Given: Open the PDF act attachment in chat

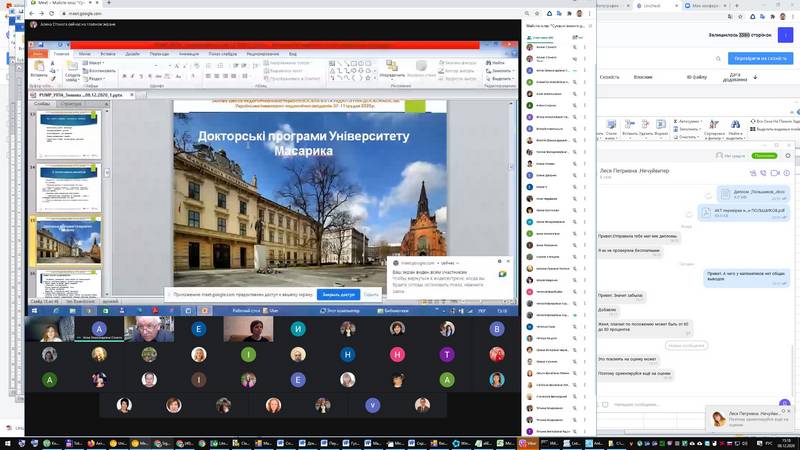Looking at the screenshot, I should click(743, 213).
